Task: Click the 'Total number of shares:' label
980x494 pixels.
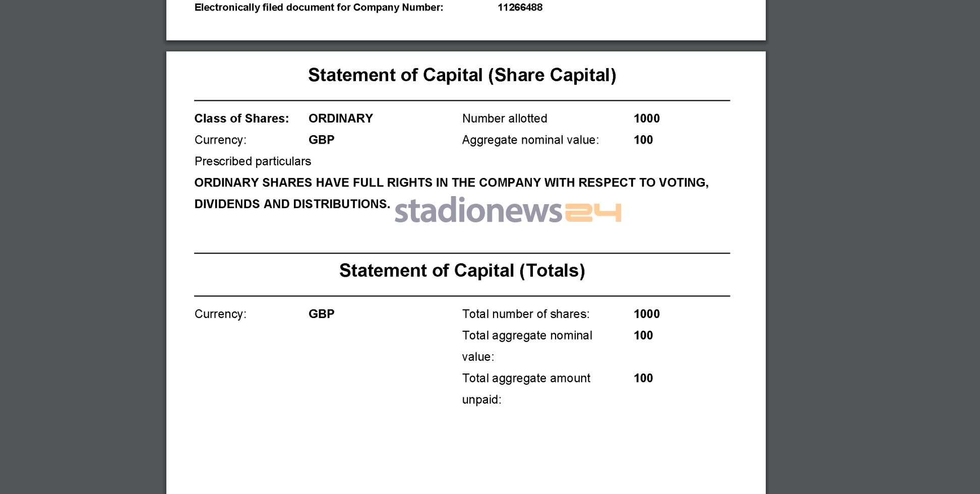Action: pyautogui.click(x=525, y=314)
